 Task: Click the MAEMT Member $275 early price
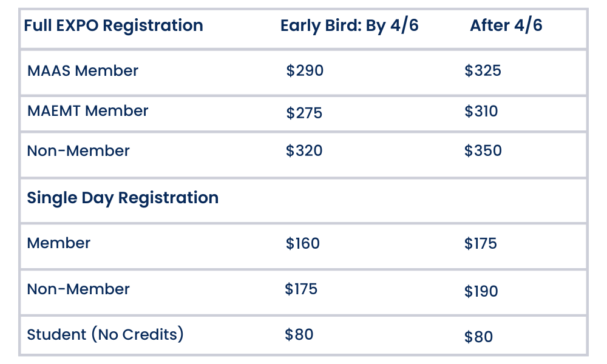[304, 113]
